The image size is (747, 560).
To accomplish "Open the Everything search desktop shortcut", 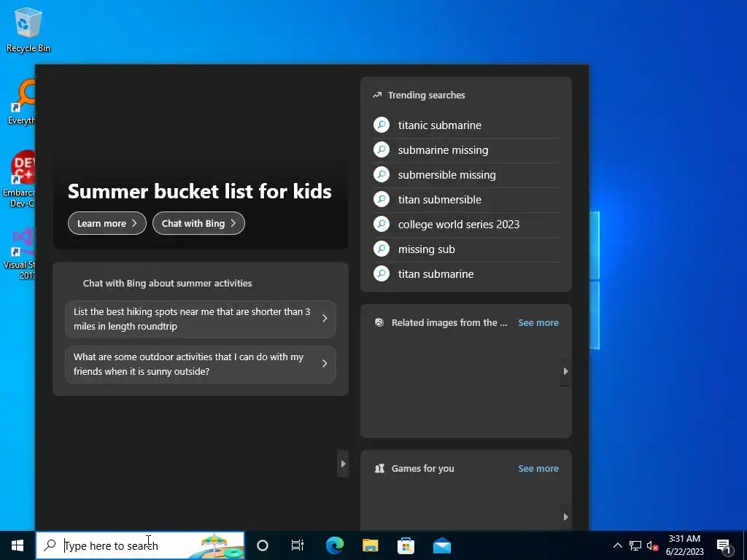I will [x=21, y=102].
